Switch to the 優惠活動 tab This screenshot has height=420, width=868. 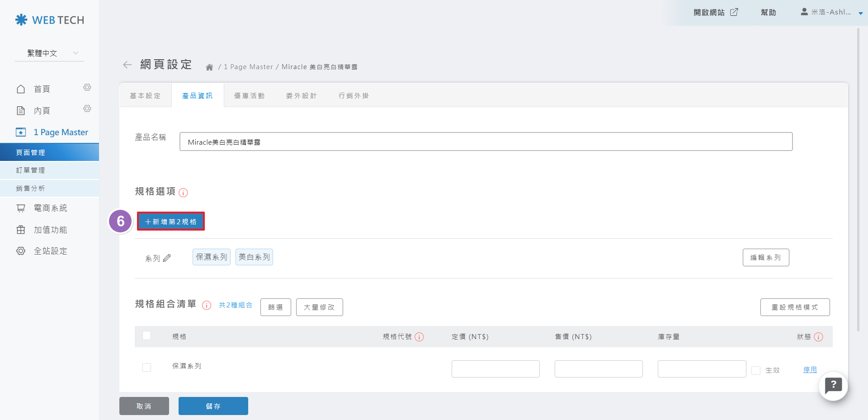249,96
